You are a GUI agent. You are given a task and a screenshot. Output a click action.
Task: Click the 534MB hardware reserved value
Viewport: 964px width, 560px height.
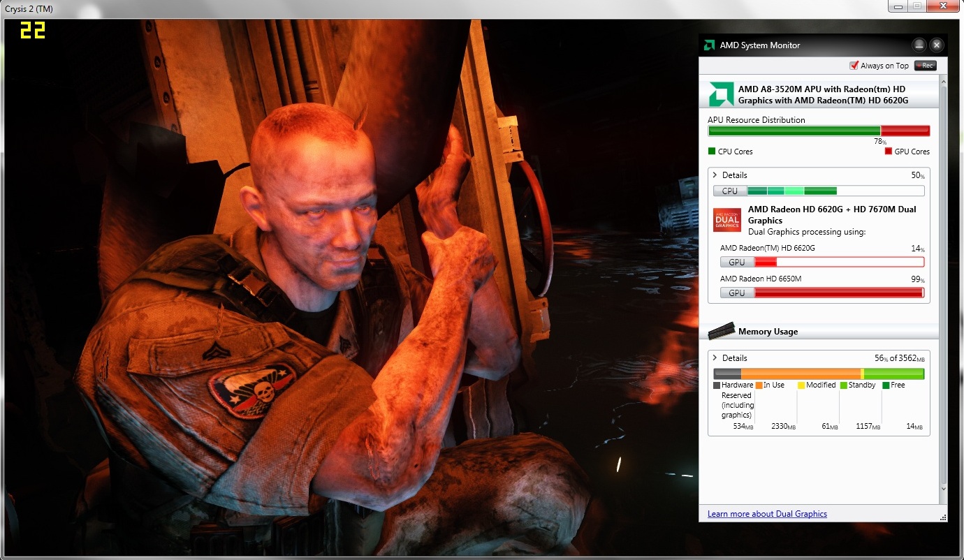[743, 426]
